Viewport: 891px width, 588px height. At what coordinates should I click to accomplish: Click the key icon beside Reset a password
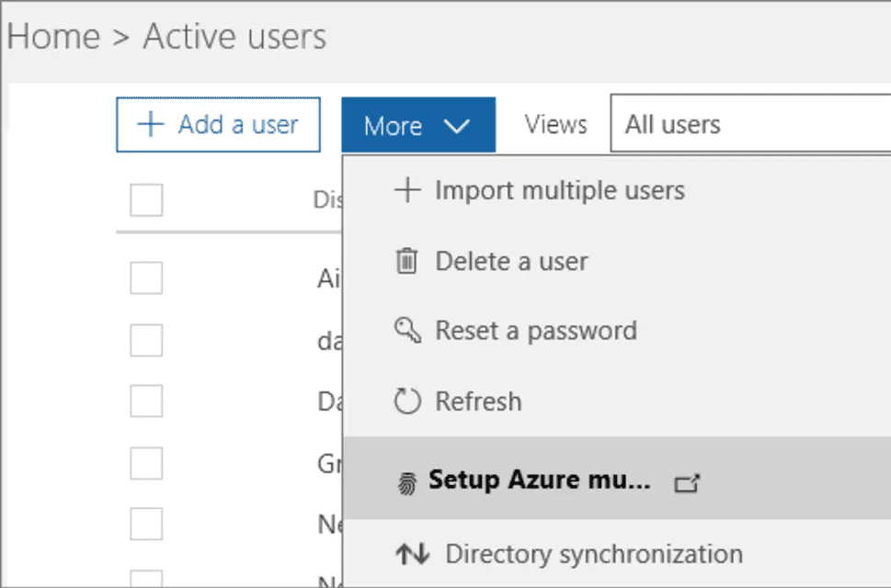tap(406, 331)
